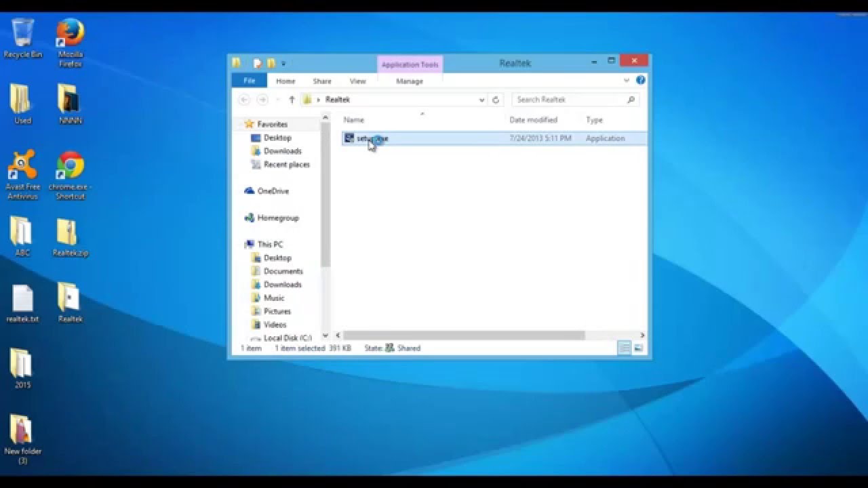The width and height of the screenshot is (868, 488).
Task: Open Recent places in navigation pane
Action: 286,165
